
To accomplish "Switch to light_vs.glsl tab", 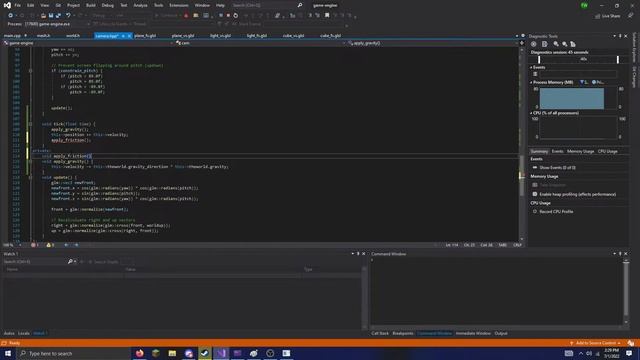I will coord(220,36).
